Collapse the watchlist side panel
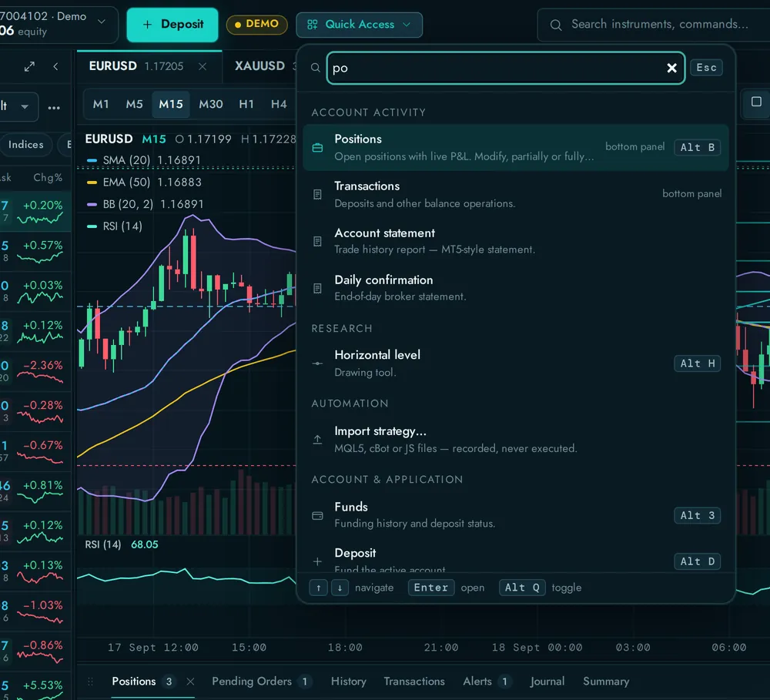770x700 pixels. 55,66
